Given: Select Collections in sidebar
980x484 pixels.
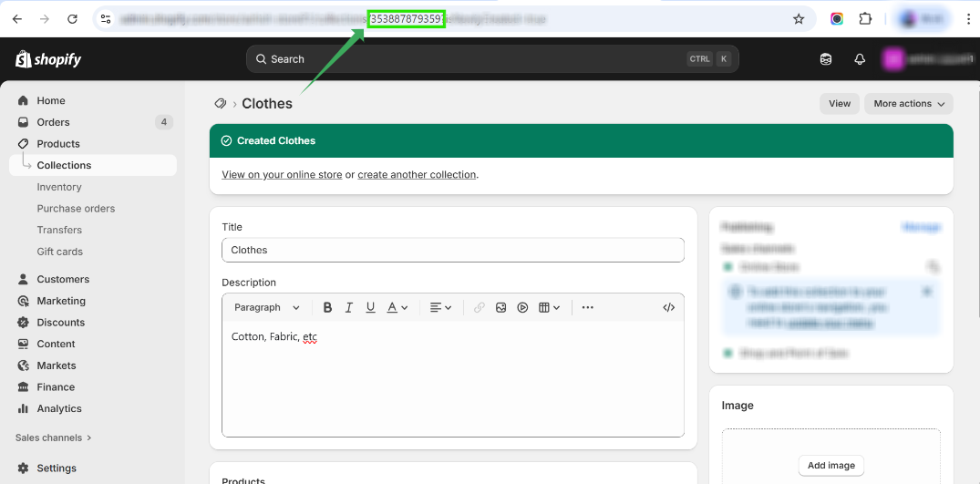Looking at the screenshot, I should [93, 165].
